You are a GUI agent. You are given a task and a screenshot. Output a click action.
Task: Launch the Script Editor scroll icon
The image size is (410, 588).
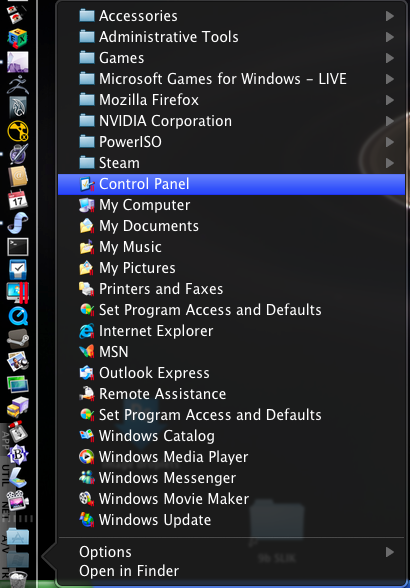point(18,223)
